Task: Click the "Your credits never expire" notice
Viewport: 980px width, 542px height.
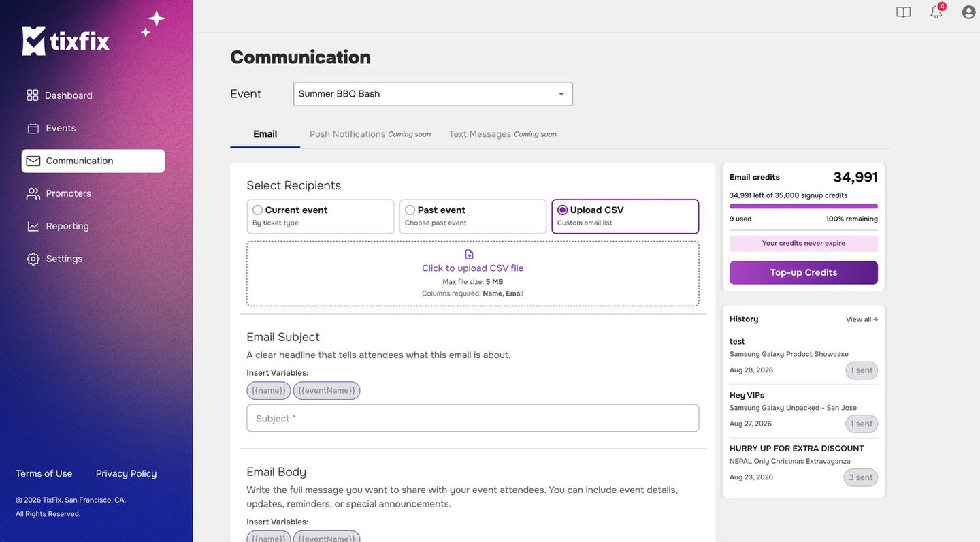Action: [804, 243]
